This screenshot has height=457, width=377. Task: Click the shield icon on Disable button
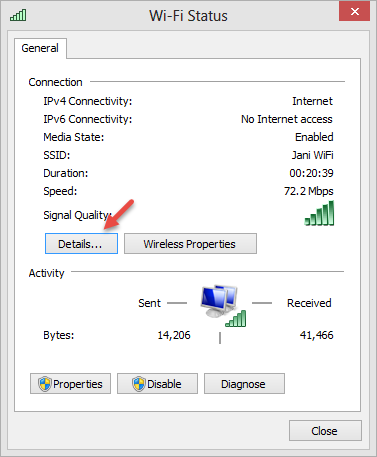pyautogui.click(x=139, y=384)
